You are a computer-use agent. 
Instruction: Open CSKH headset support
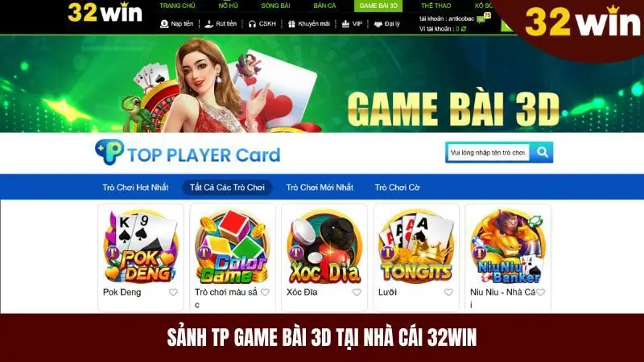(x=262, y=24)
